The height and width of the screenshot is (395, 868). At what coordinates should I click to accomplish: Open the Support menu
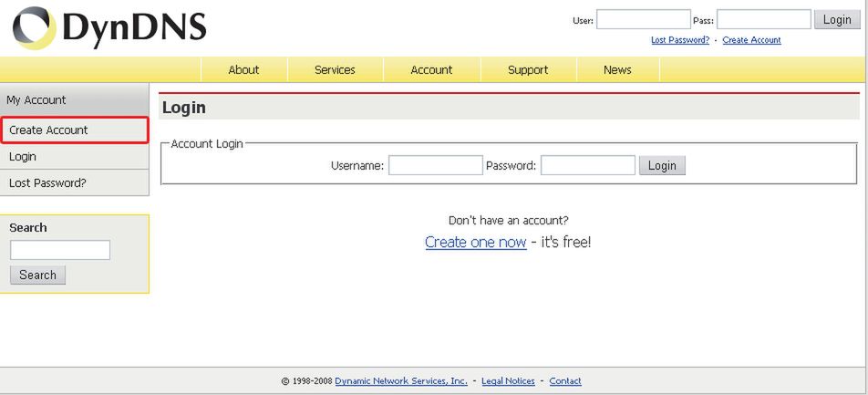(528, 70)
